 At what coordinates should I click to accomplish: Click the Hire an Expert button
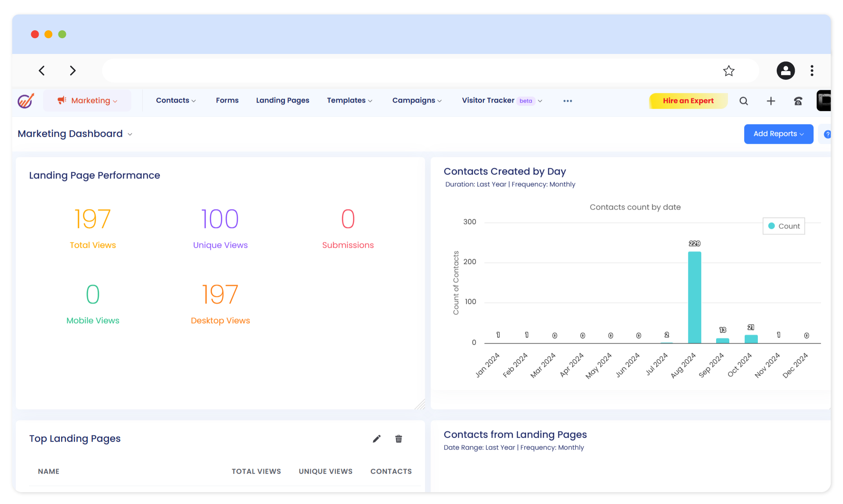[x=688, y=100]
